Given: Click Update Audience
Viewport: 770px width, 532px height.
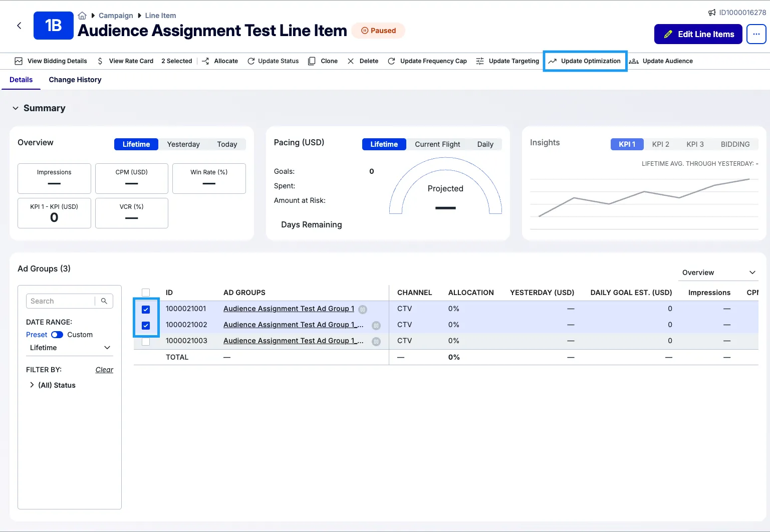Looking at the screenshot, I should point(661,61).
